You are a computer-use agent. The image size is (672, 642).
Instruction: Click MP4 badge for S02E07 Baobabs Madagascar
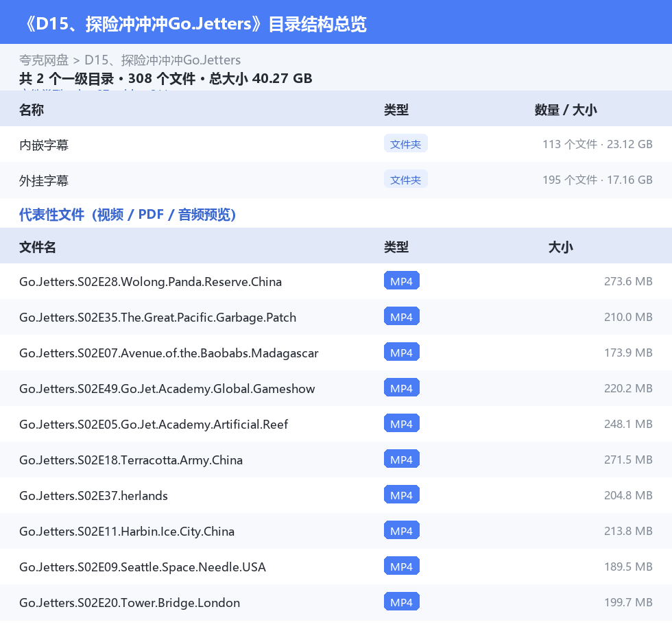click(402, 352)
